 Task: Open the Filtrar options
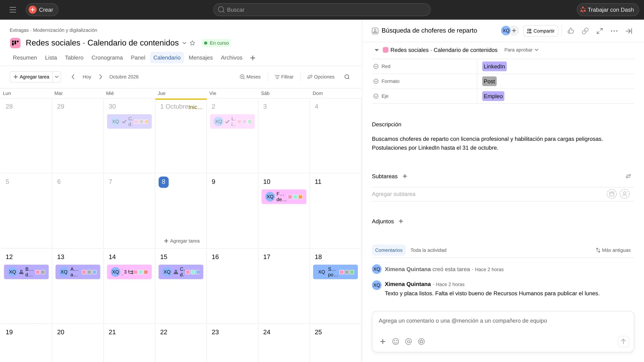tap(284, 77)
